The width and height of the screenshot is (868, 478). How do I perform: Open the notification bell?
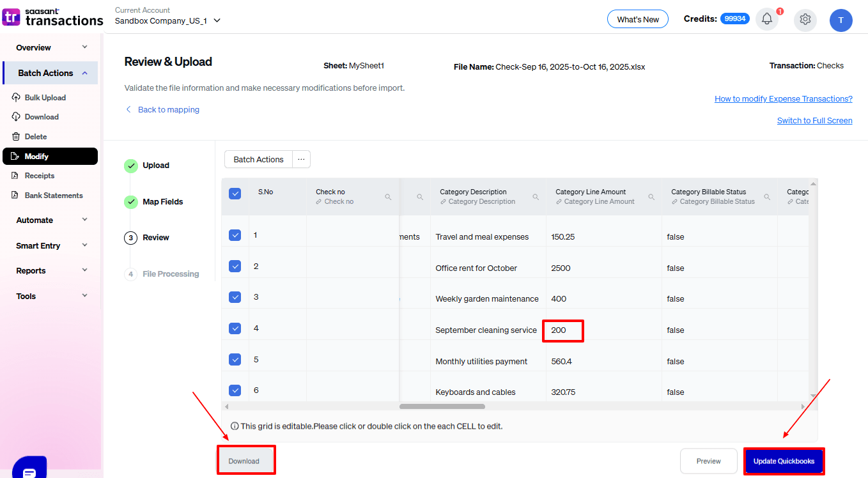(766, 19)
